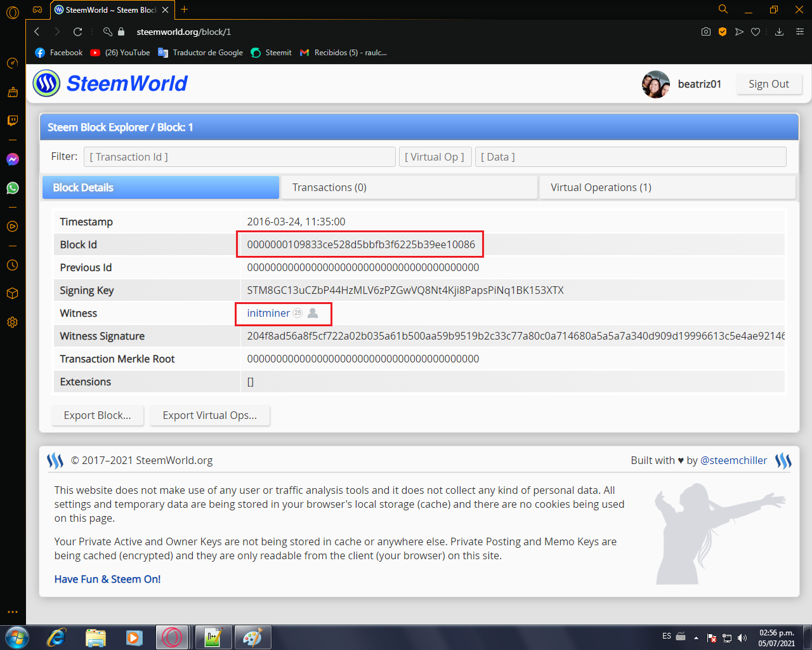Click the Export Block... button
This screenshot has height=650, width=812.
(x=98, y=415)
